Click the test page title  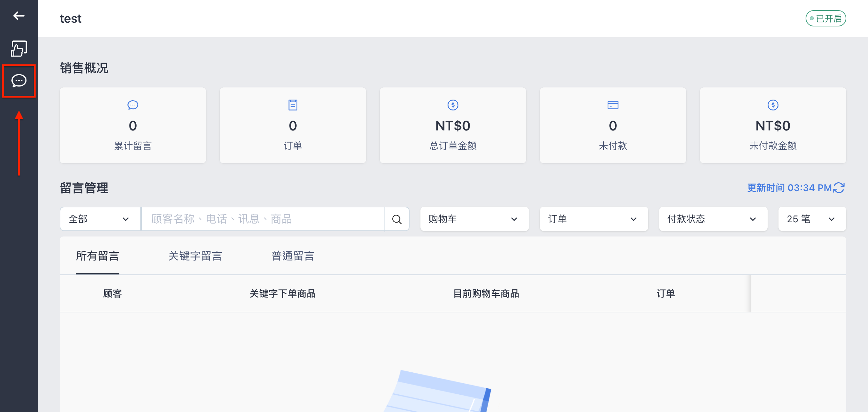(71, 19)
